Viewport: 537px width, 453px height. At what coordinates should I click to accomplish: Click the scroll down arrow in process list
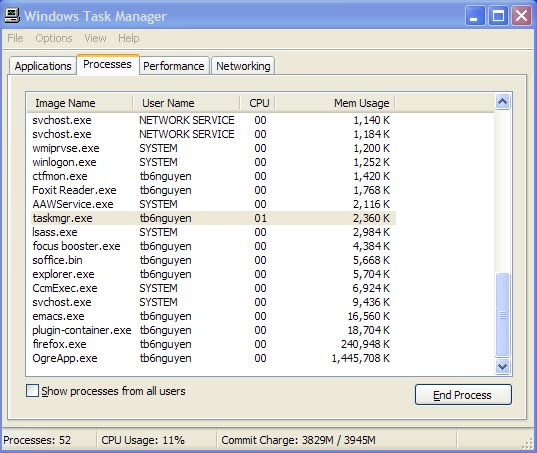pyautogui.click(x=502, y=367)
